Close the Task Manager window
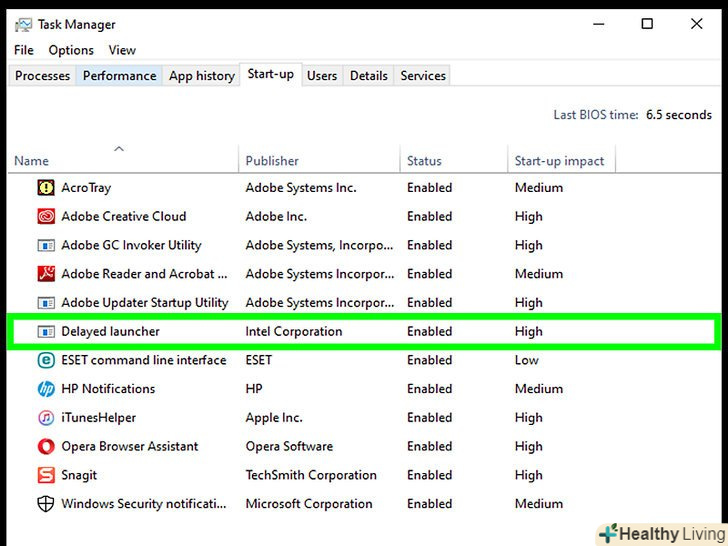Screen dimensions: 728x546 coord(696,24)
